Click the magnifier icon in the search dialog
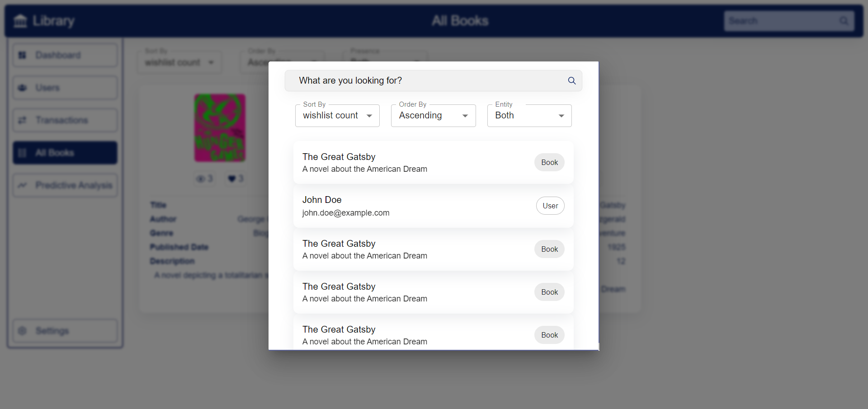This screenshot has width=868, height=409. 571,80
